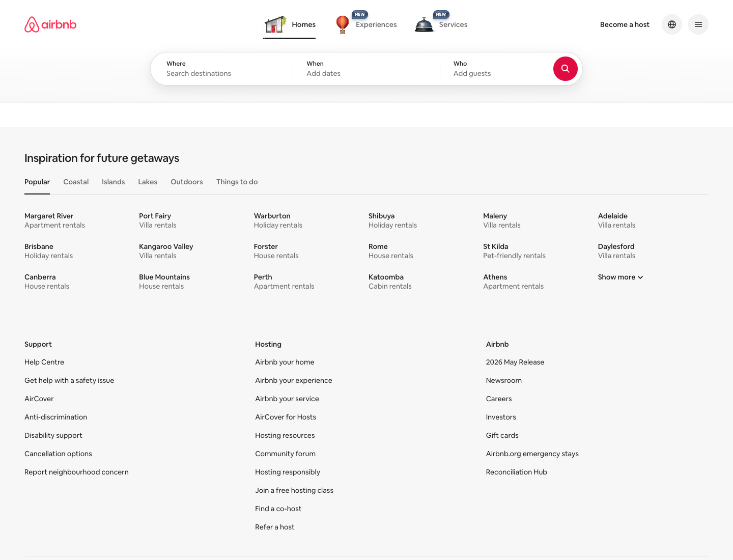Click Airbnb your service
This screenshot has height=560, width=733.
tap(287, 399)
